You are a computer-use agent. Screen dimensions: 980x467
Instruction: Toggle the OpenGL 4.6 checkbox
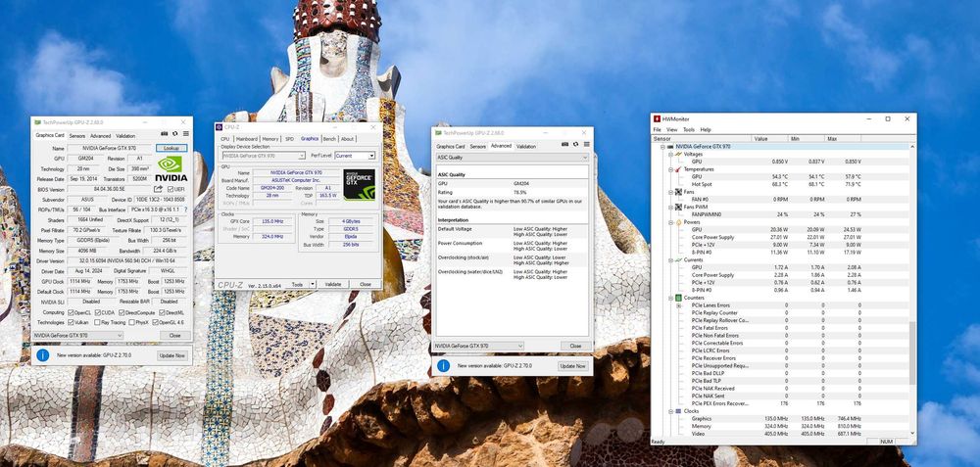tap(155, 322)
